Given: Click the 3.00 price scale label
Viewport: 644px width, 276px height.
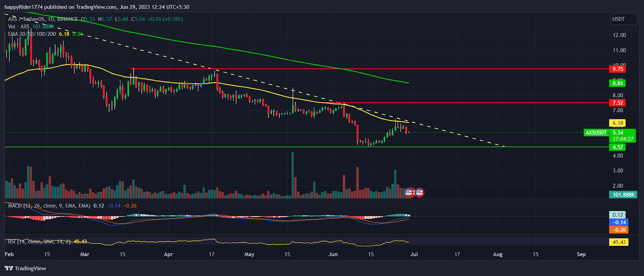Looking at the screenshot, I should (618, 171).
